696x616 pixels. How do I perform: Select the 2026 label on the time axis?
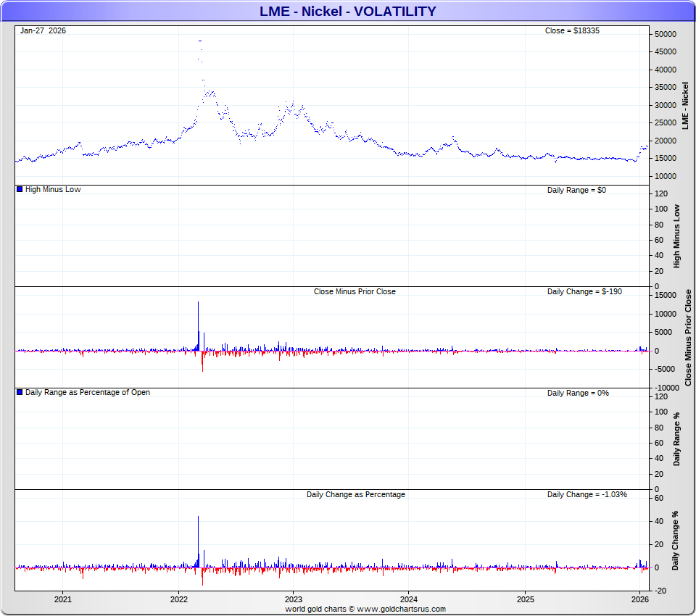[x=640, y=599]
